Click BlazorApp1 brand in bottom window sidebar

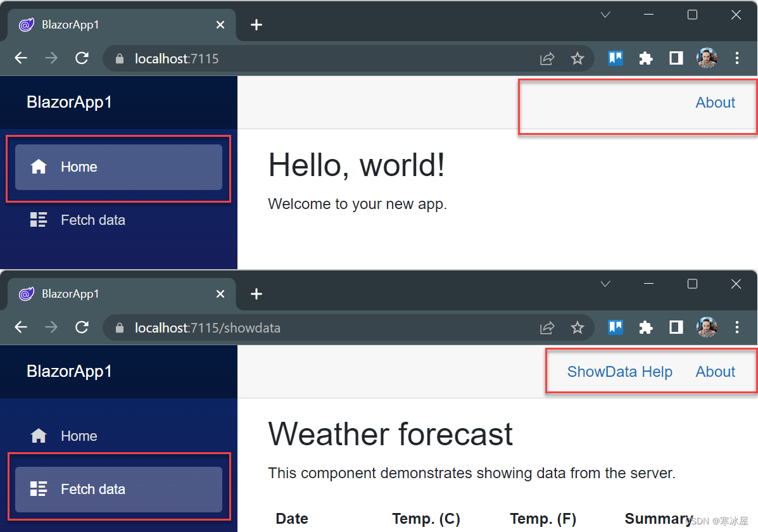point(69,371)
